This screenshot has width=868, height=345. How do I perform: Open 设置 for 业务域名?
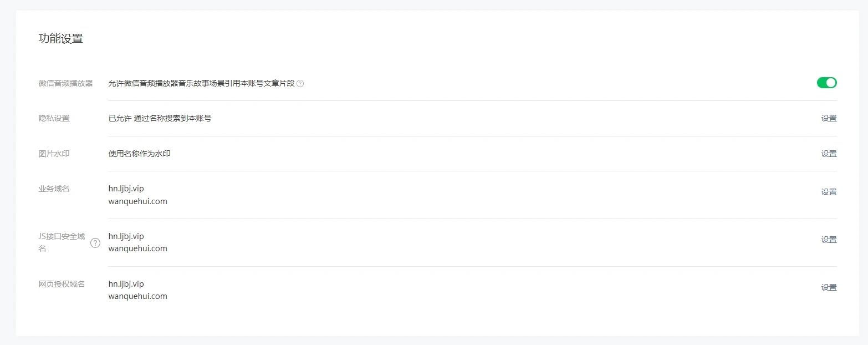pos(829,192)
